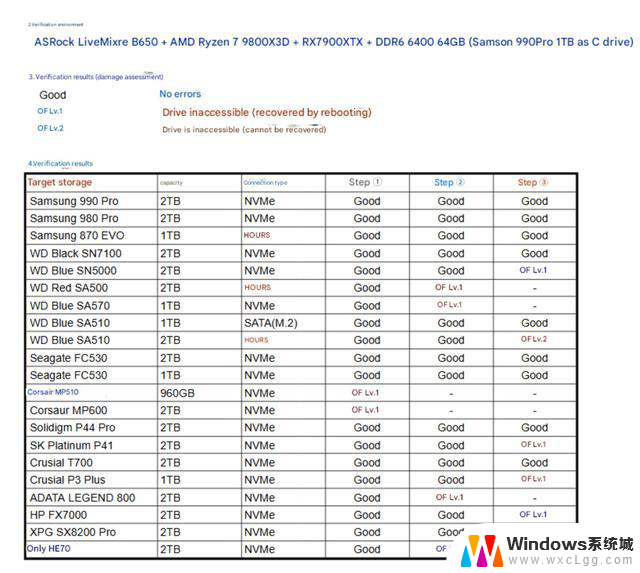Click the "WD Blue SN5000" row name
This screenshot has width=640, height=573.
pos(73,271)
